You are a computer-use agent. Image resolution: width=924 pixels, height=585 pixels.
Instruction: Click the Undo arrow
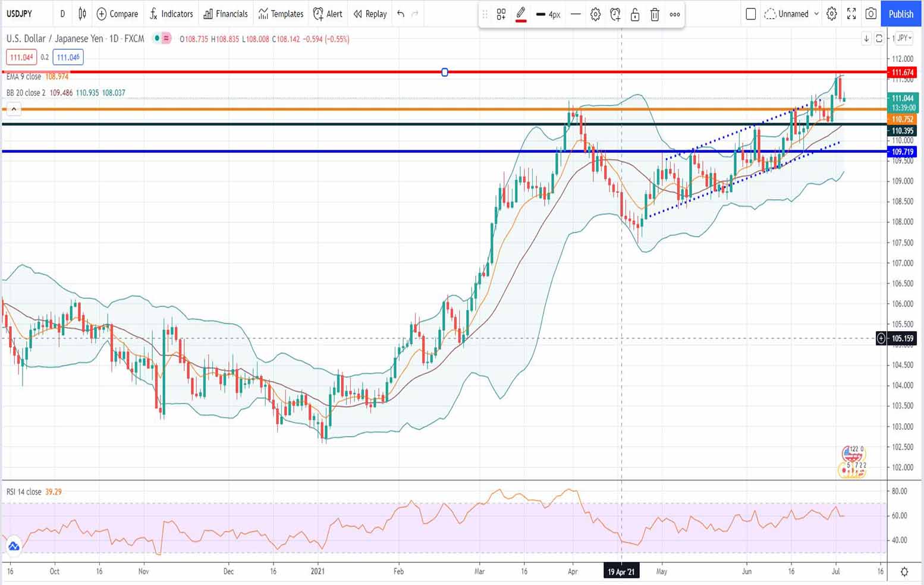[401, 14]
